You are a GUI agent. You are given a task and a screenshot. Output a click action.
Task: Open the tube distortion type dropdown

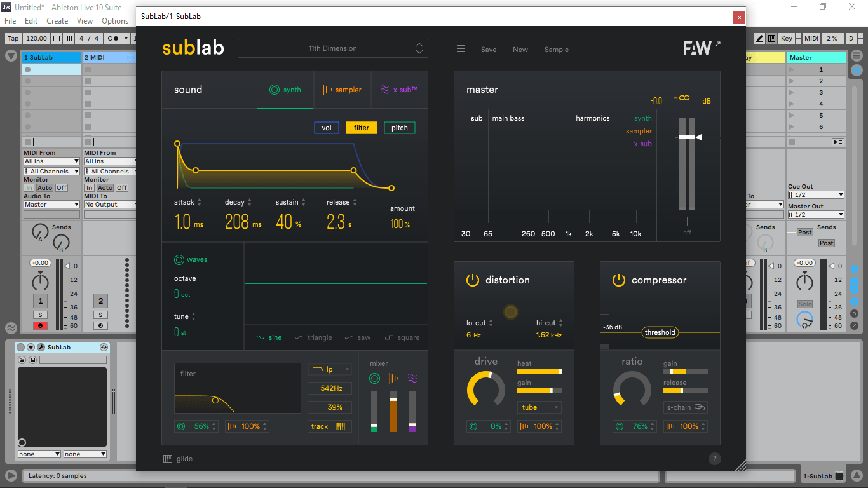(x=539, y=407)
